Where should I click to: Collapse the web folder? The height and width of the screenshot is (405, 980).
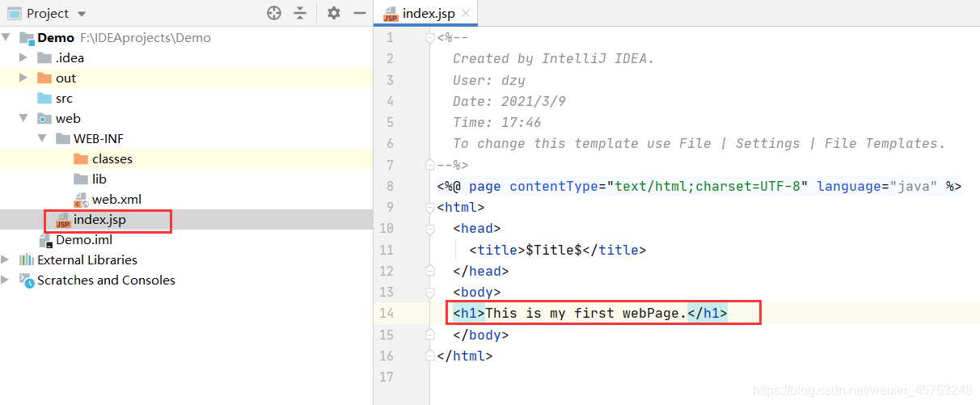tap(24, 119)
